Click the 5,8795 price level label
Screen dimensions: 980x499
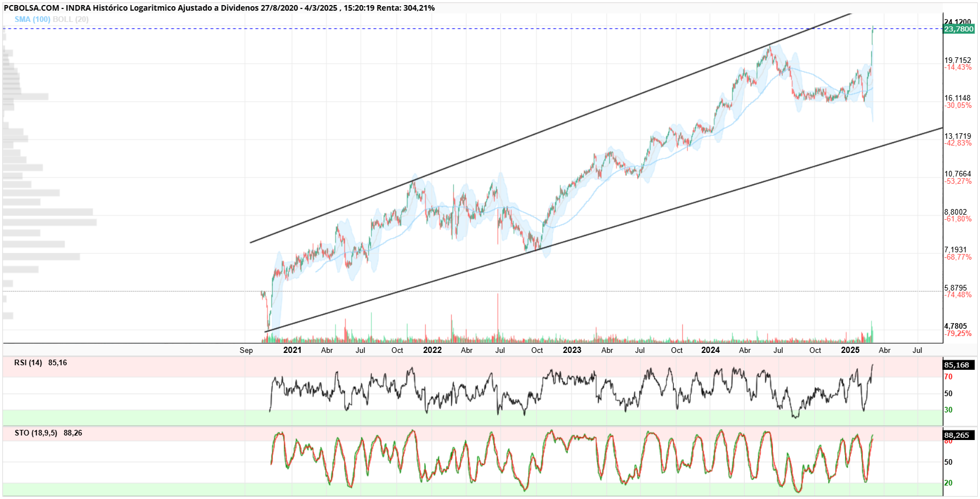pos(956,288)
